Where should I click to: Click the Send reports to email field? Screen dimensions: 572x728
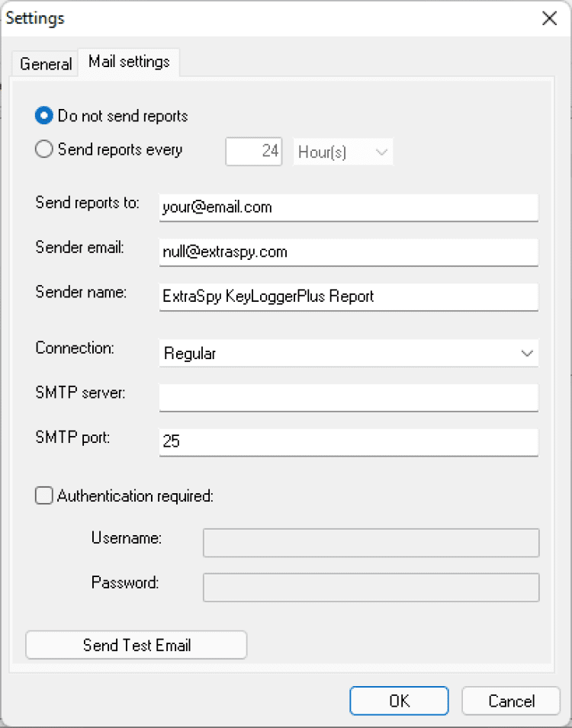(349, 207)
